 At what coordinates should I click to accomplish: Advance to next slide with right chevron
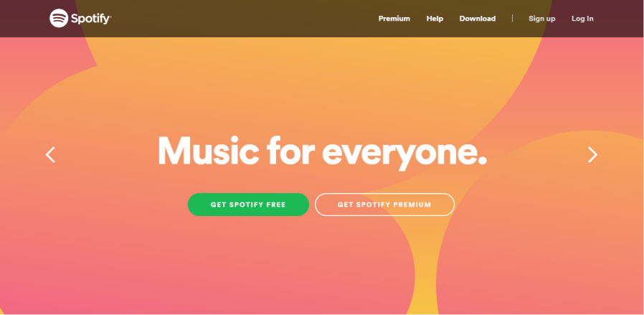[x=592, y=155]
